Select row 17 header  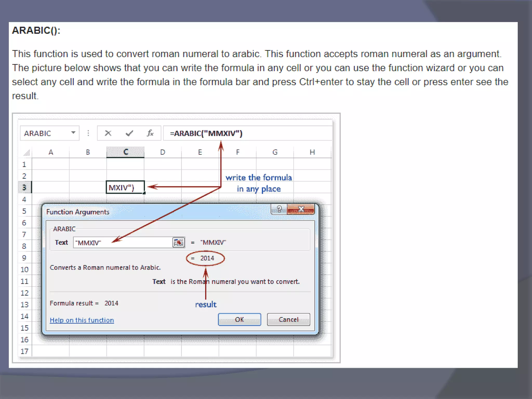[24, 351]
